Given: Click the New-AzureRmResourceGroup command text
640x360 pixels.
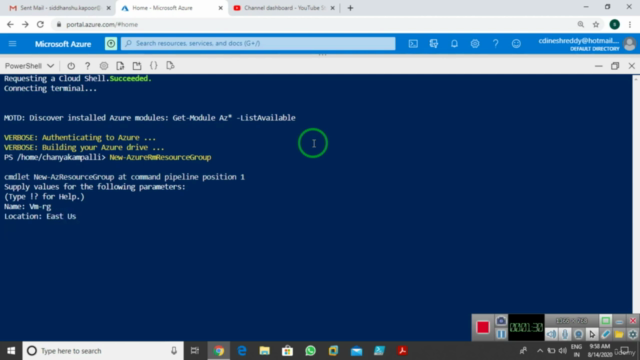Looking at the screenshot, I should coord(160,157).
